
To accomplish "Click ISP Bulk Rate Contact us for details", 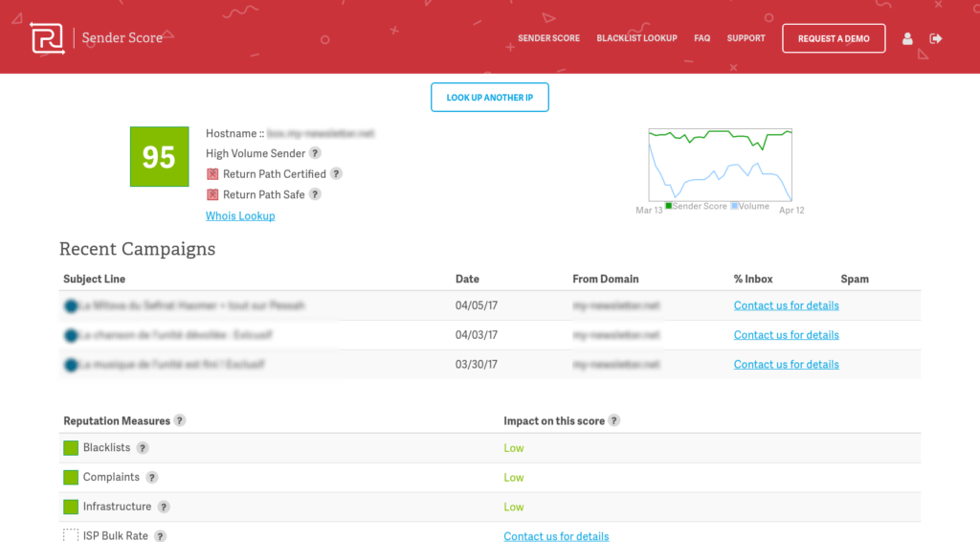I will (x=556, y=536).
